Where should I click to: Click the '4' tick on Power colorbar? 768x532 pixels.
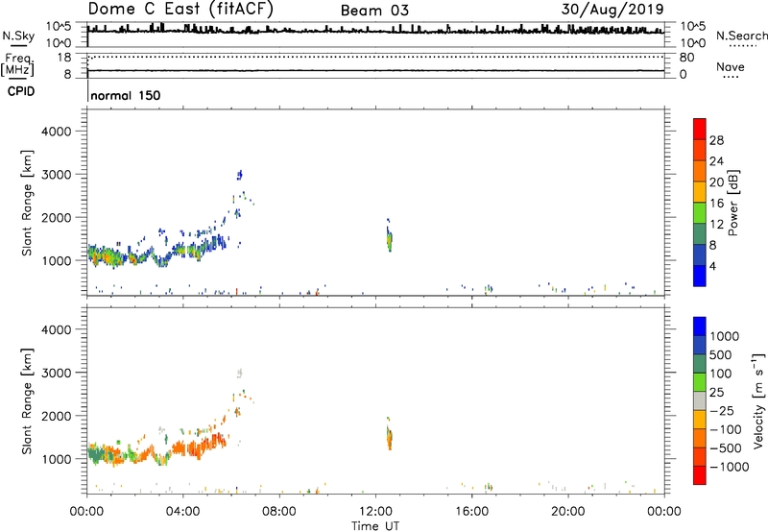713,266
